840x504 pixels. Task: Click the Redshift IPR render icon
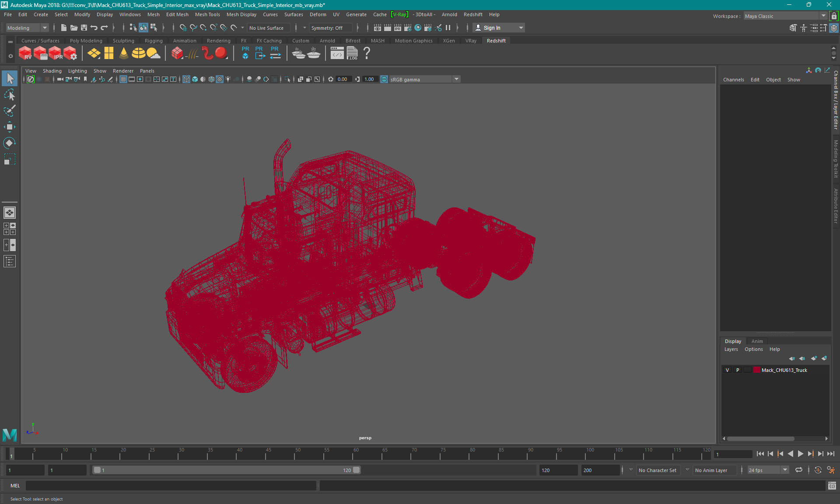(56, 53)
